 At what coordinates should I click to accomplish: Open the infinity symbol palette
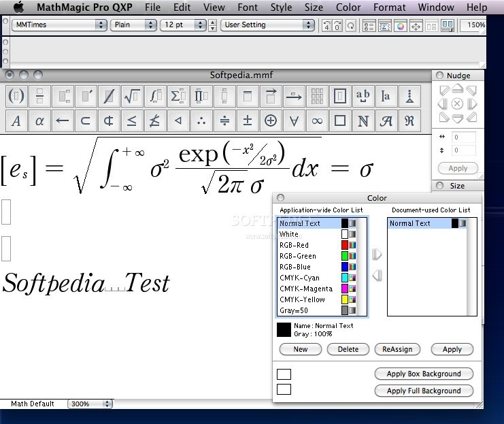click(317, 121)
